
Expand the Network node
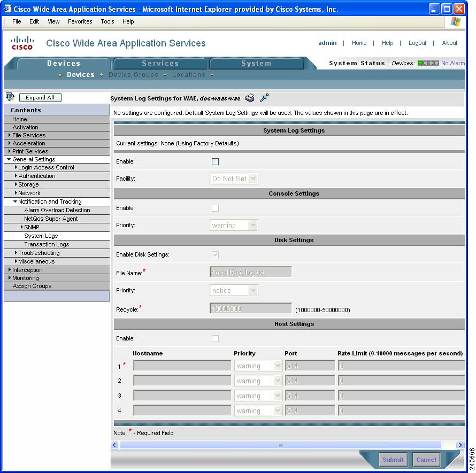pyautogui.click(x=16, y=192)
